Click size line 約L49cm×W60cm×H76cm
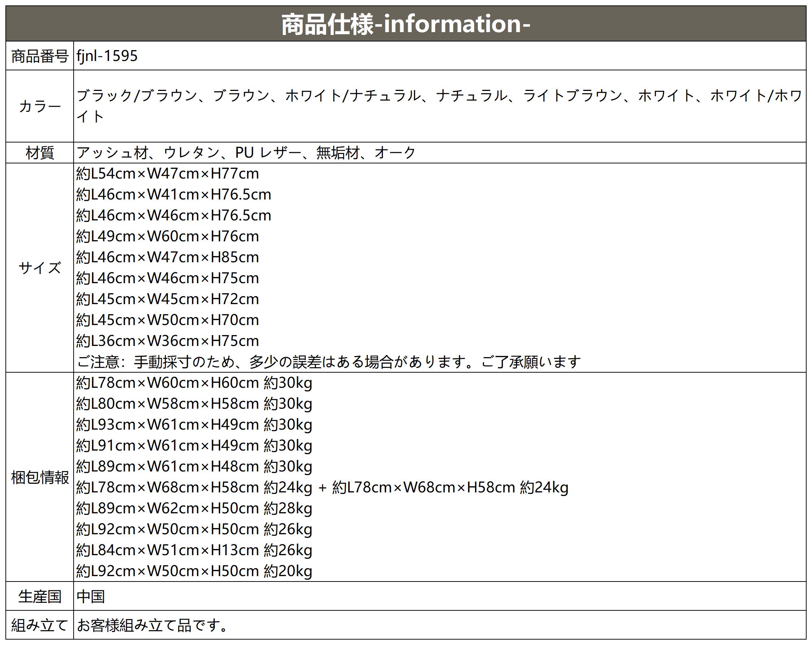812x645 pixels. click(167, 236)
